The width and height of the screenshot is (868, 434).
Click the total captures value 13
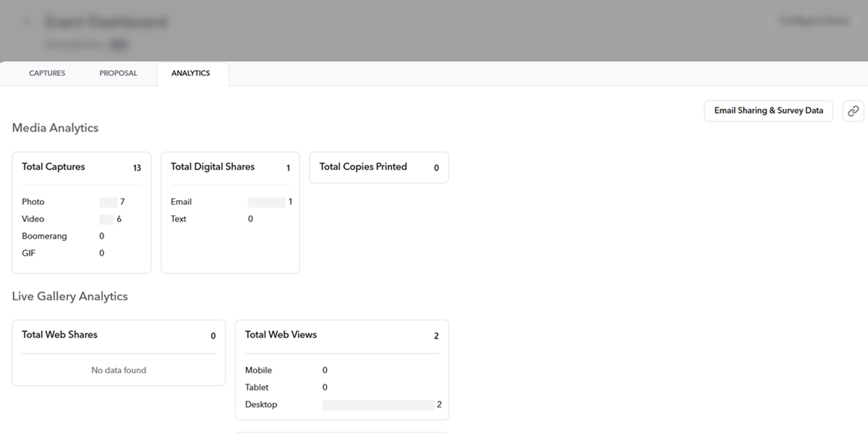click(x=137, y=168)
